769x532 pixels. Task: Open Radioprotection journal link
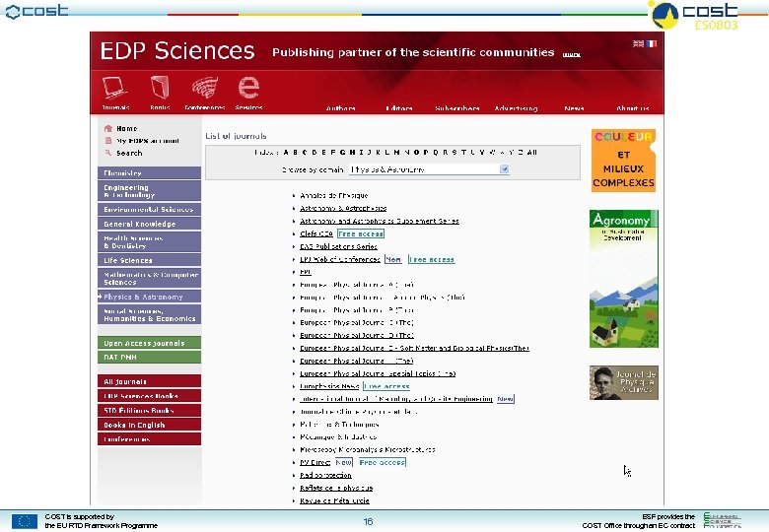point(325,475)
